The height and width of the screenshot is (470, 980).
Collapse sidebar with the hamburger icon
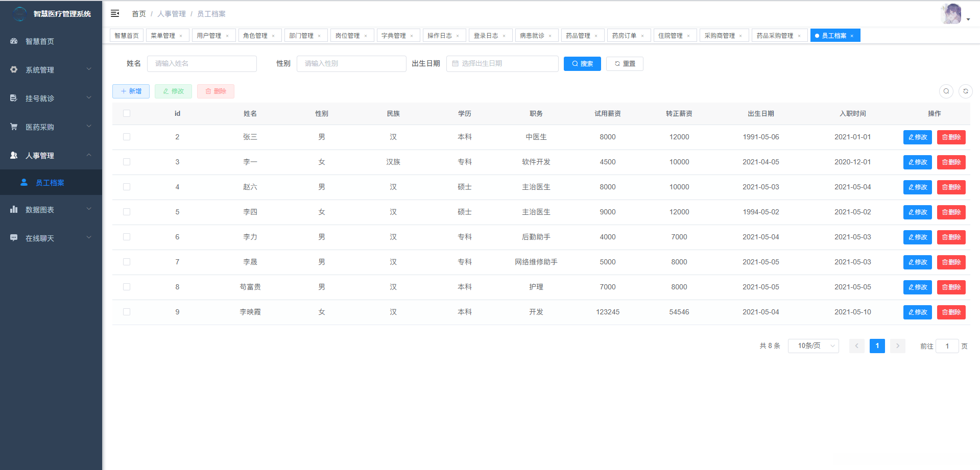pos(115,13)
